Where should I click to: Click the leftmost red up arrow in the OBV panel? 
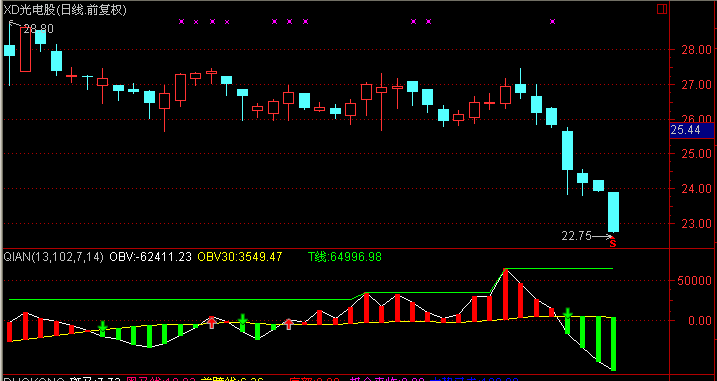pos(211,322)
